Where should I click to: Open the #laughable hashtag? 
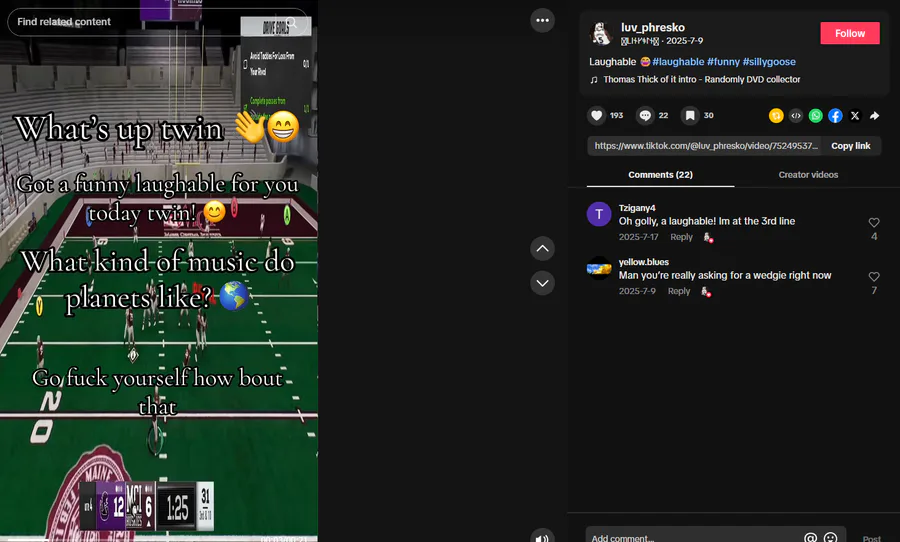(x=678, y=61)
